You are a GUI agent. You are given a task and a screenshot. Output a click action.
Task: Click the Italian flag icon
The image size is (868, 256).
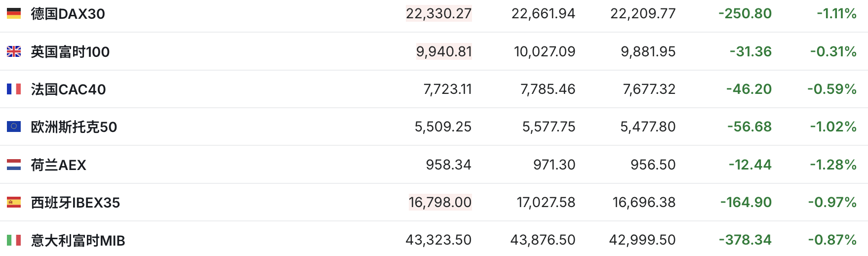(14, 240)
